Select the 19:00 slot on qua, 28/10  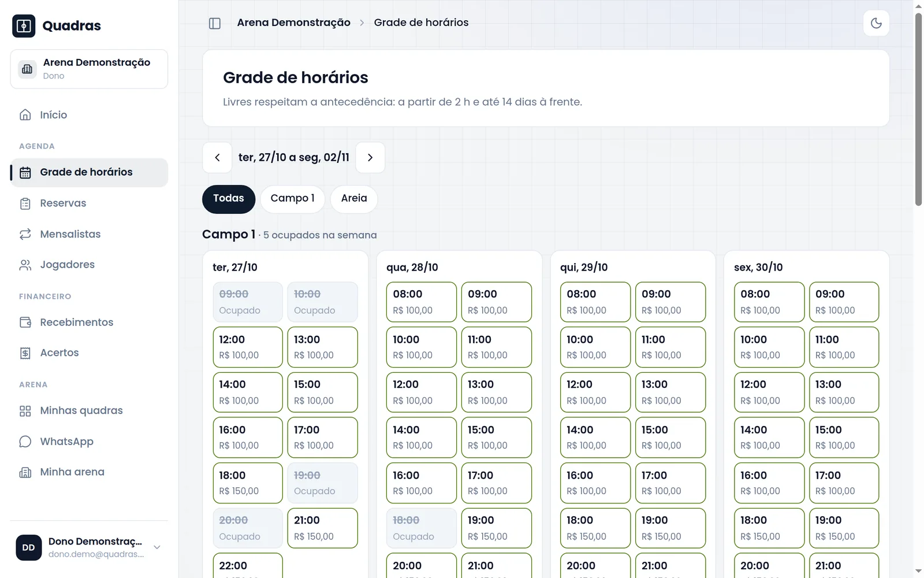(x=497, y=528)
